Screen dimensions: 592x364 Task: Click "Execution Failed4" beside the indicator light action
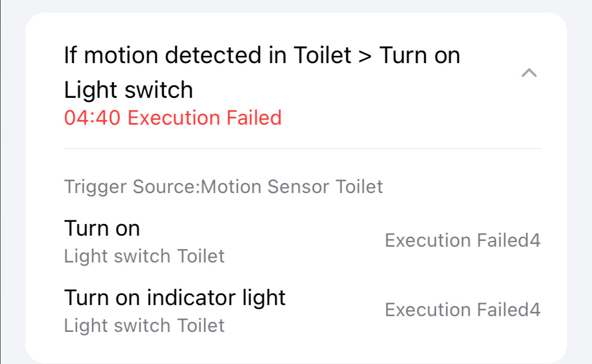point(462,310)
